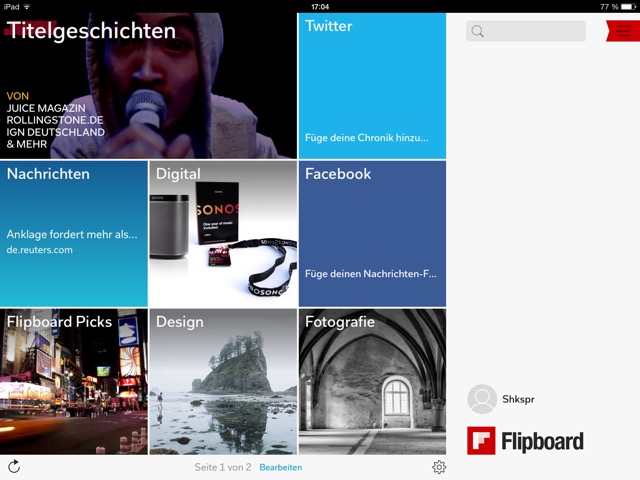The image size is (640, 480).
Task: Open settings via the gear icon
Action: click(439, 467)
